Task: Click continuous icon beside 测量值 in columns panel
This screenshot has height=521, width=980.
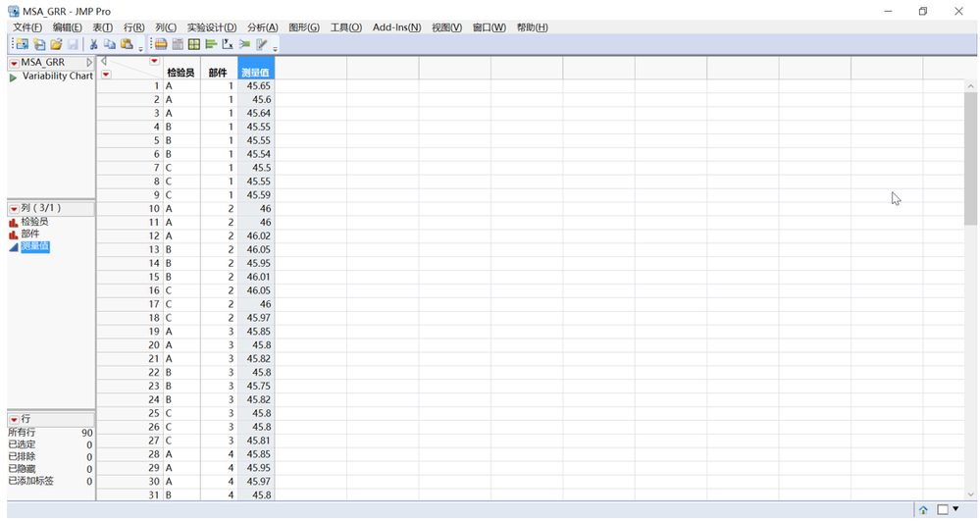Action: [13, 247]
